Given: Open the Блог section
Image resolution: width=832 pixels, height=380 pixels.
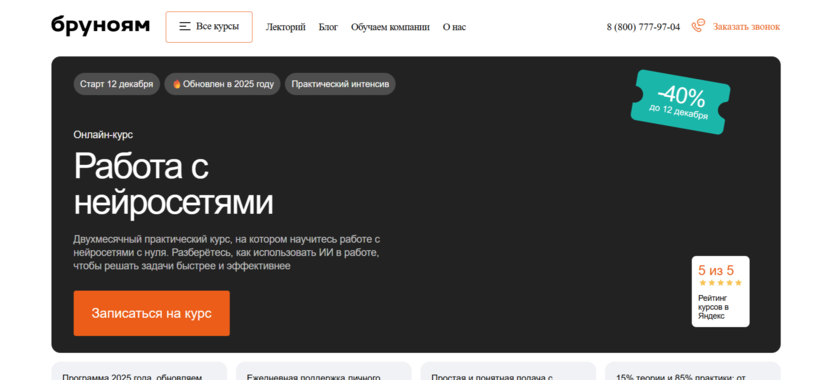Looking at the screenshot, I should click(328, 27).
